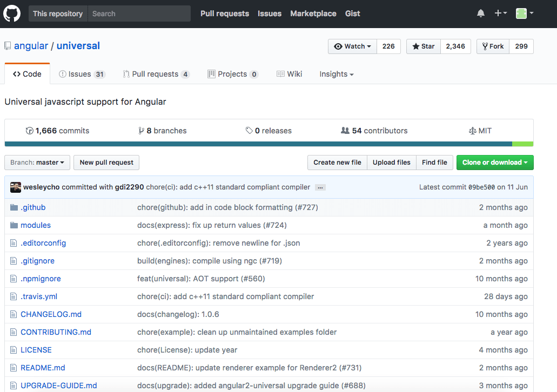Open the committer avatar for wesleycho
The height and width of the screenshot is (392, 557).
click(16, 187)
